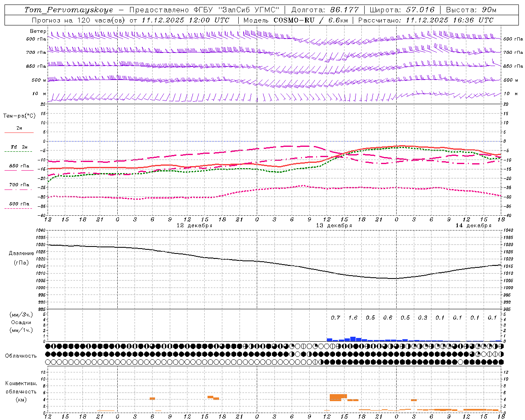525x420 pixels.
Task: Click the 0.6 precipitation value
Action: 388,317
